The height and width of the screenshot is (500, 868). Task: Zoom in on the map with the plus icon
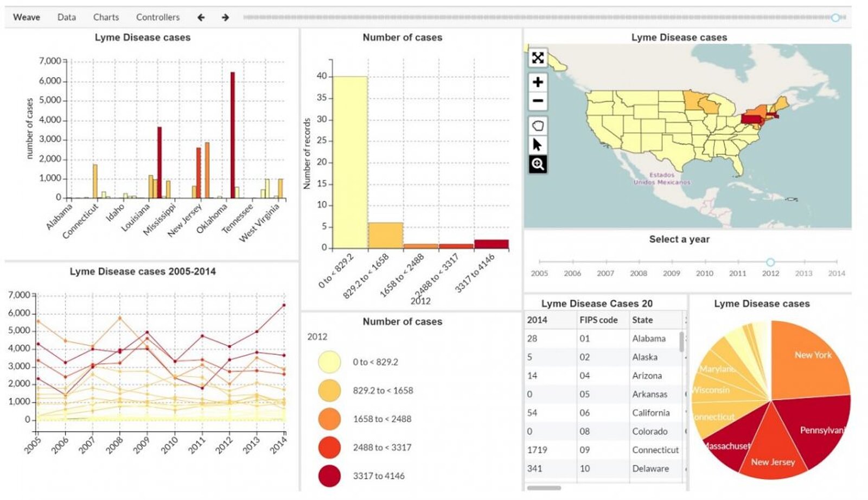pyautogui.click(x=537, y=83)
